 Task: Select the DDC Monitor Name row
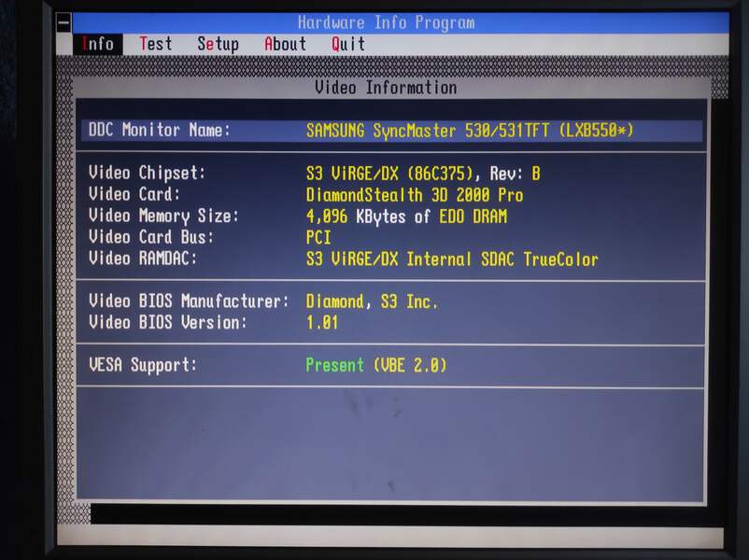pyautogui.click(x=391, y=131)
